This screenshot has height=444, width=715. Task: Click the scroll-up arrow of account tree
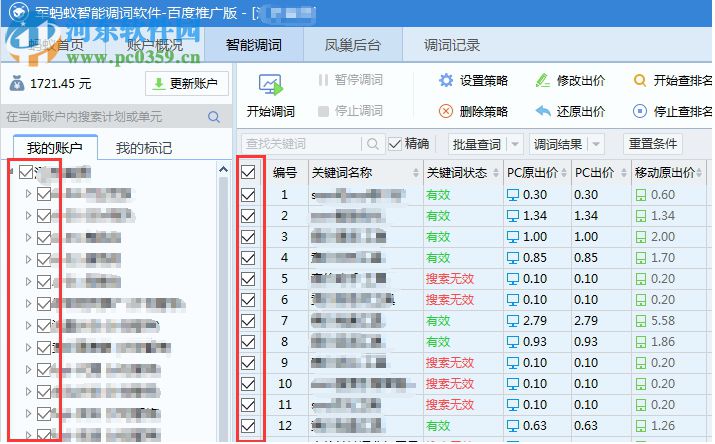pos(223,170)
